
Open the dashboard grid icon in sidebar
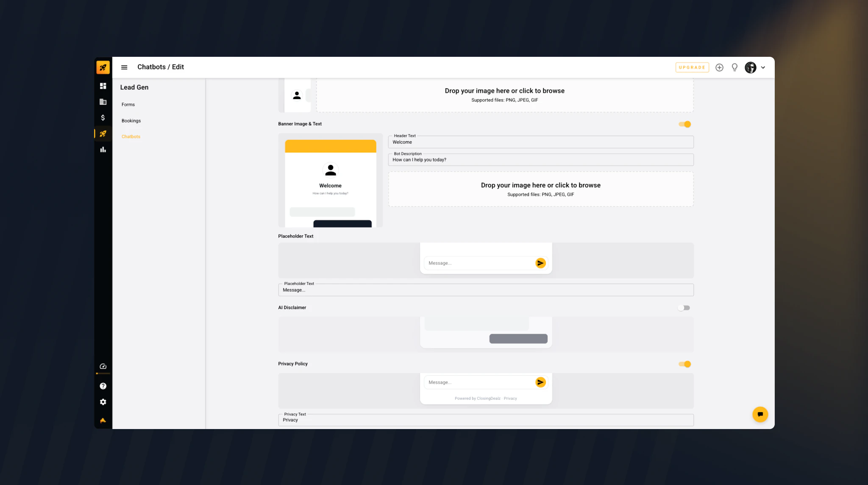103,86
